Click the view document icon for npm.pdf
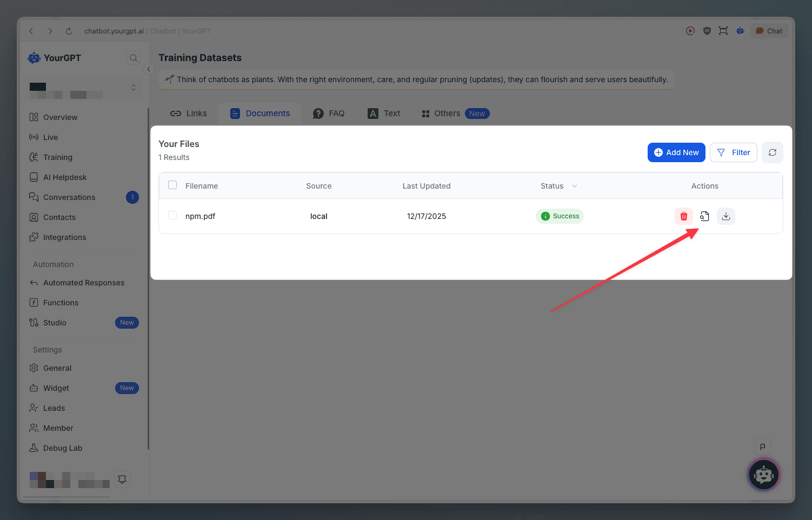 point(704,216)
